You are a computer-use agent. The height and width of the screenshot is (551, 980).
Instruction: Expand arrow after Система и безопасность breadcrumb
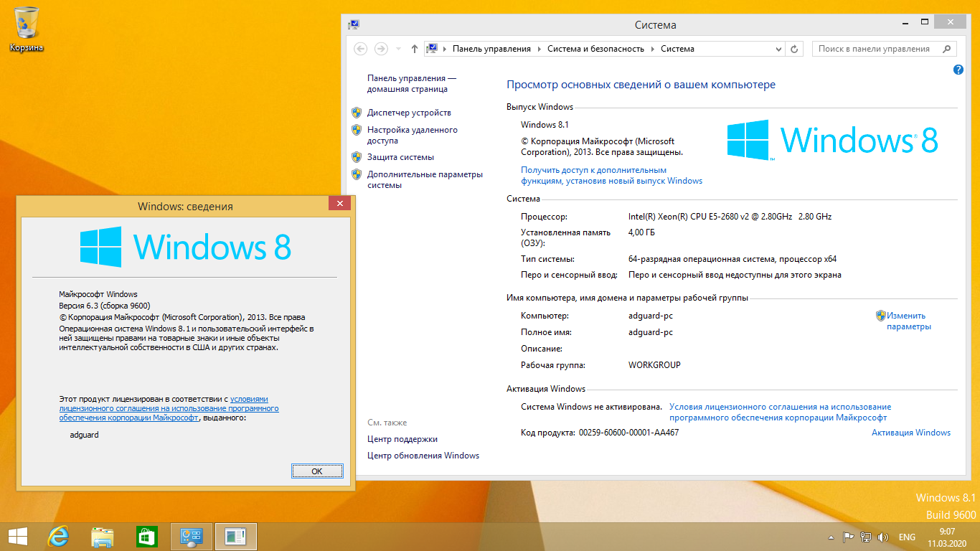[653, 49]
